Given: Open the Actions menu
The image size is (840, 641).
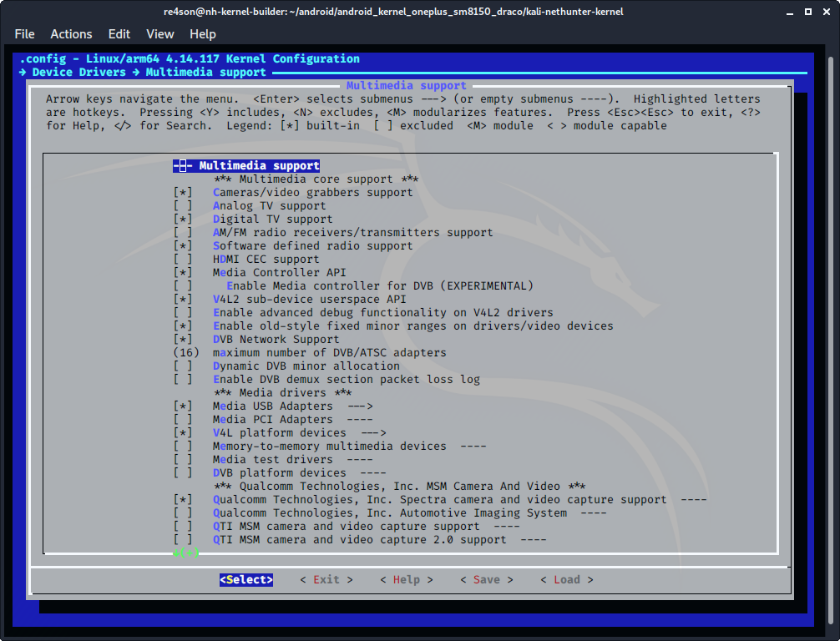Looking at the screenshot, I should click(71, 34).
